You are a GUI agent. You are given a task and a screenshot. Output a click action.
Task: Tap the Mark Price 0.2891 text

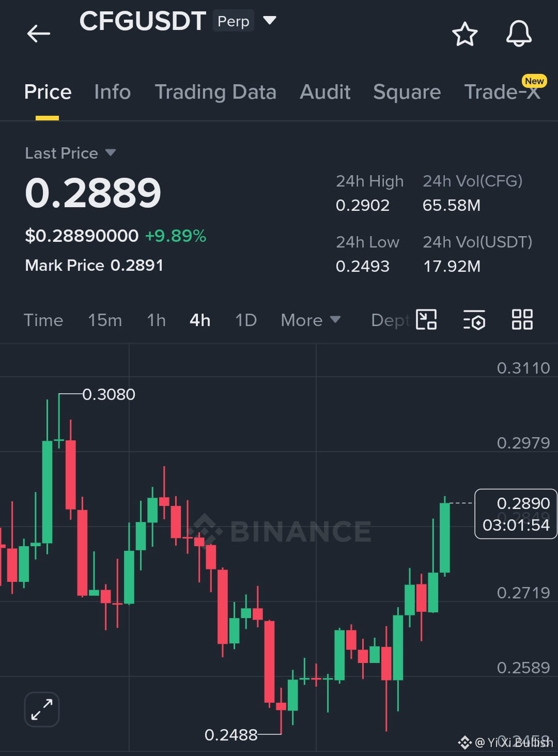click(94, 265)
